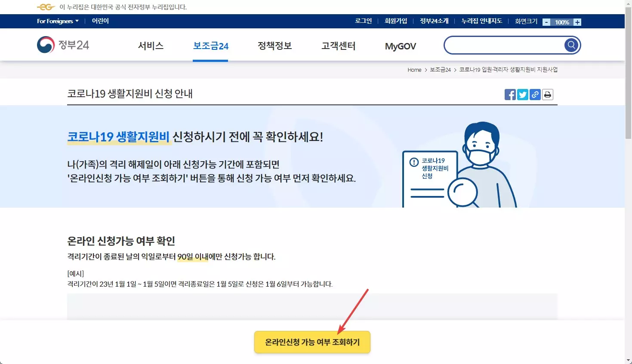The height and width of the screenshot is (364, 632).
Task: Click the 회원가입 link
Action: 395,21
